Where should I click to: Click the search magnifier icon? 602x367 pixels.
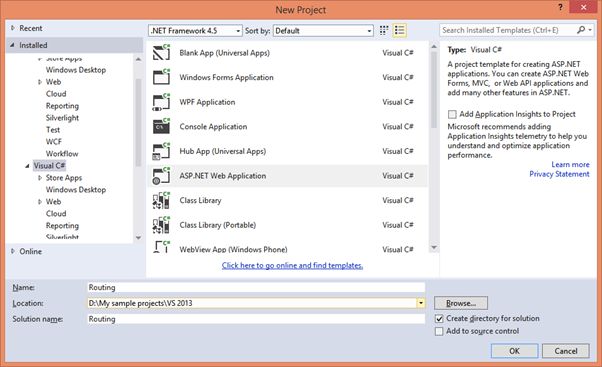tap(581, 30)
